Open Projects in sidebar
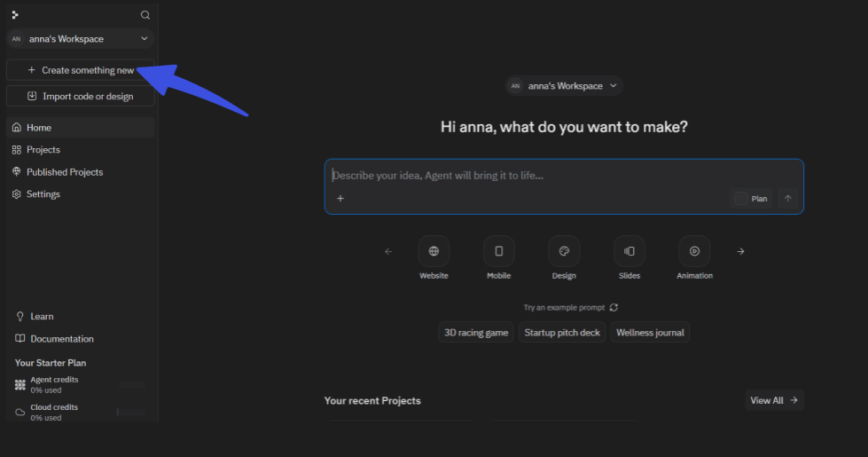 click(x=81, y=150)
